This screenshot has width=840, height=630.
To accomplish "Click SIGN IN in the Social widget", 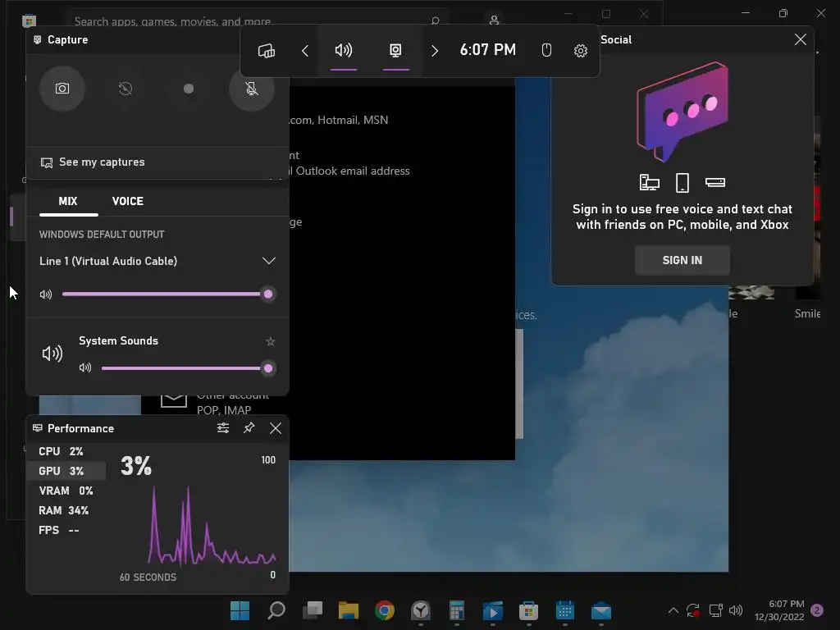I will tap(682, 260).
